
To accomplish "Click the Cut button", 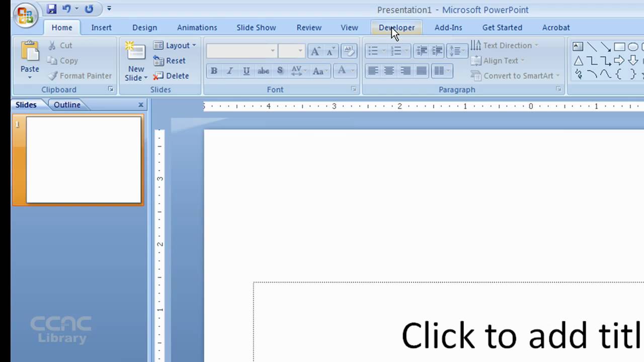I will point(60,45).
